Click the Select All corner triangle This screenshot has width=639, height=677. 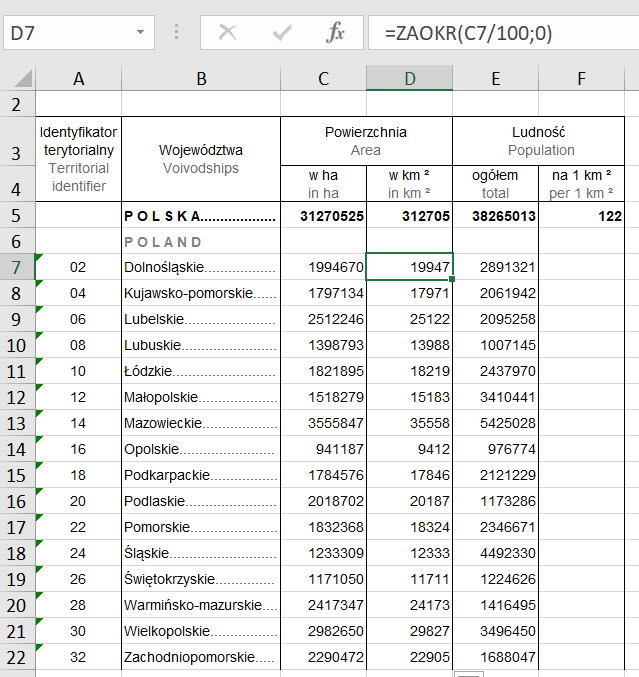click(22, 78)
